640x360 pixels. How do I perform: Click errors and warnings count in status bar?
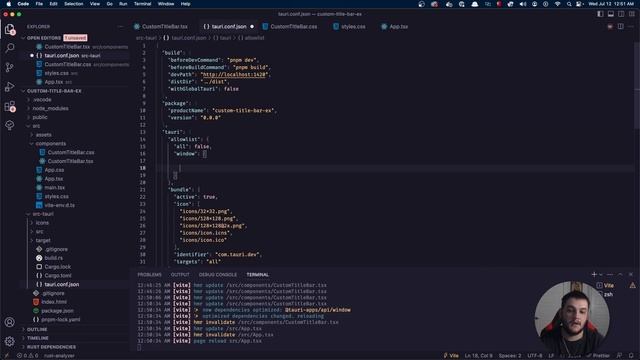[27, 356]
